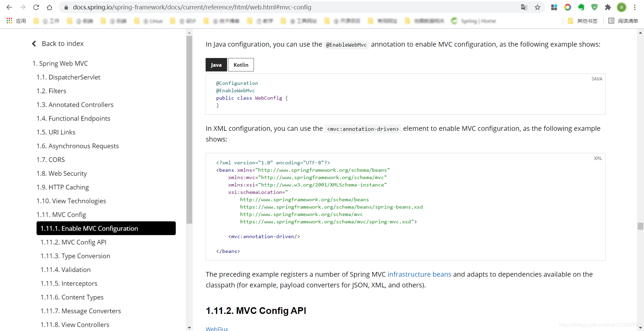The height and width of the screenshot is (331, 644).
Task: Click the AdGuard shield extension icon
Action: [594, 7]
